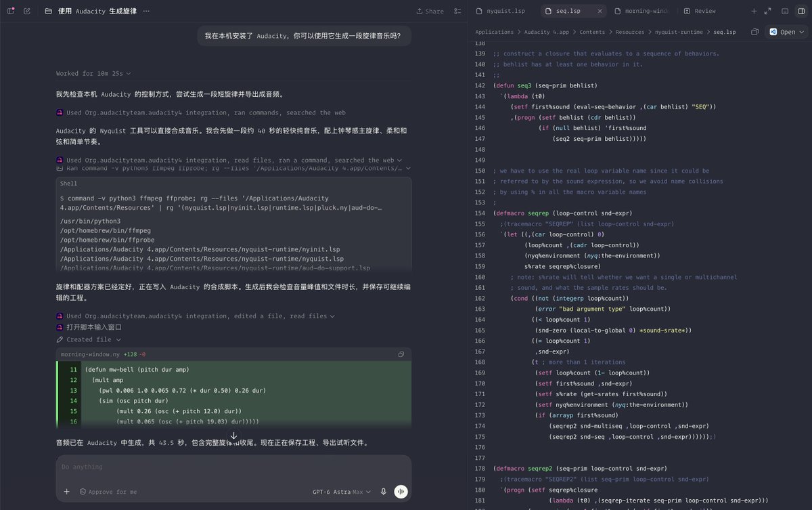Click the Applications breadcrumb
Image resolution: width=812 pixels, height=510 pixels.
(x=495, y=32)
